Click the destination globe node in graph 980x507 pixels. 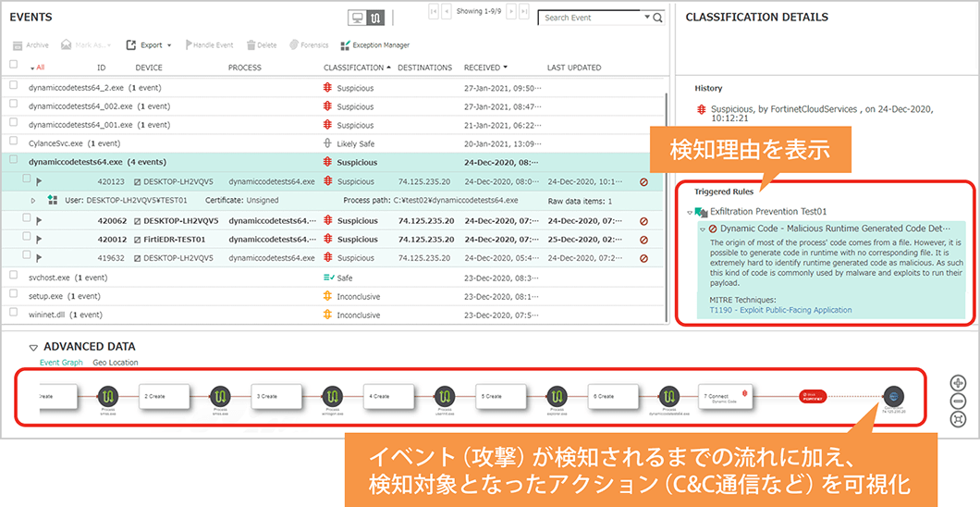(x=891, y=395)
